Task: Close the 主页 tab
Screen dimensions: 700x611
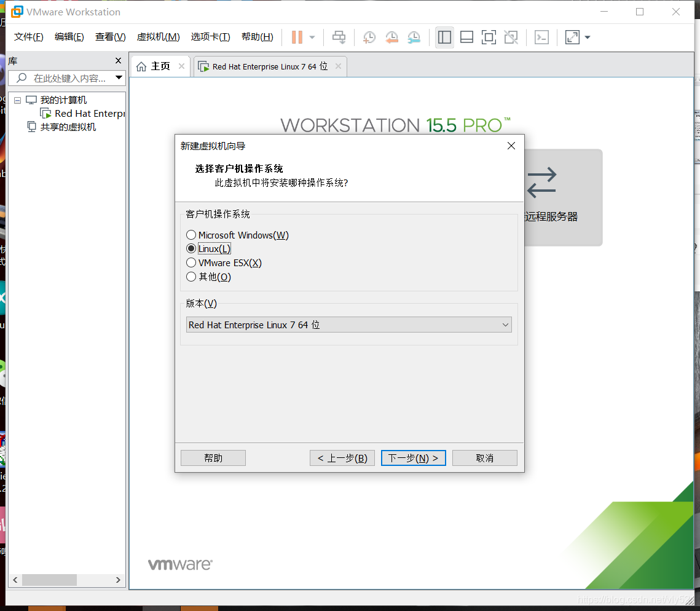Action: click(182, 66)
